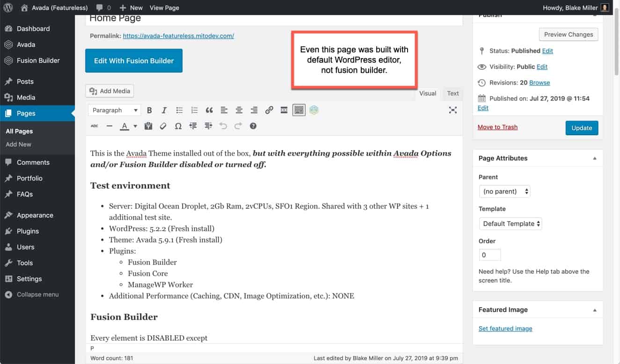Insert a bulleted list

click(x=179, y=110)
